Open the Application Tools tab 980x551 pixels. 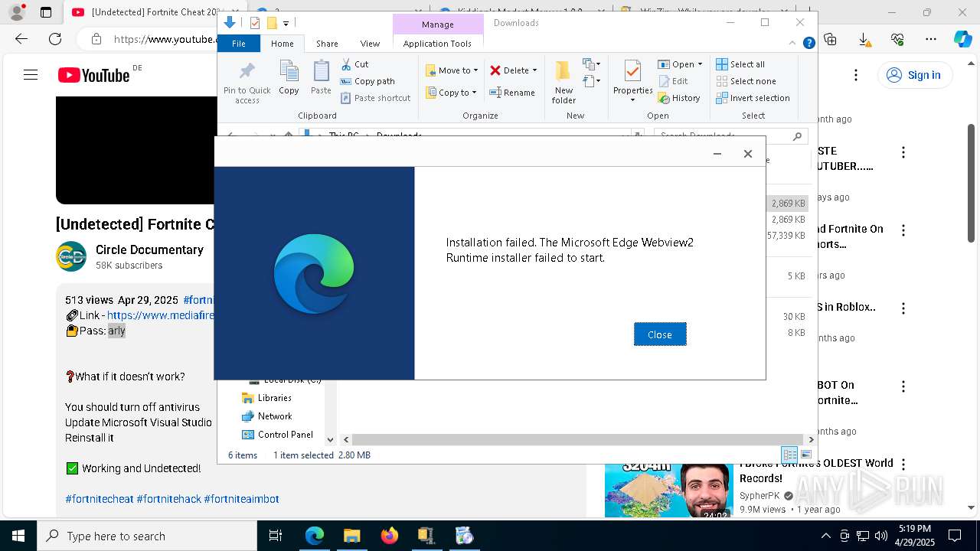pos(437,44)
